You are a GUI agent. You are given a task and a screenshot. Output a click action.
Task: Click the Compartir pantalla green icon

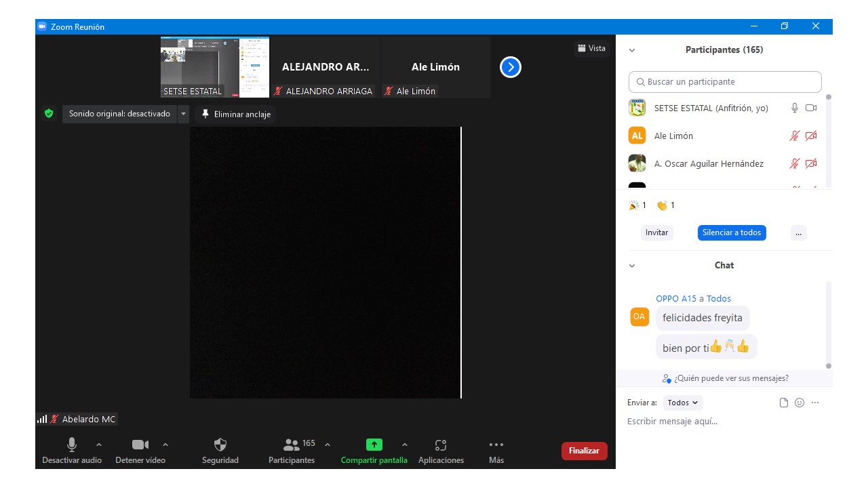coord(374,445)
